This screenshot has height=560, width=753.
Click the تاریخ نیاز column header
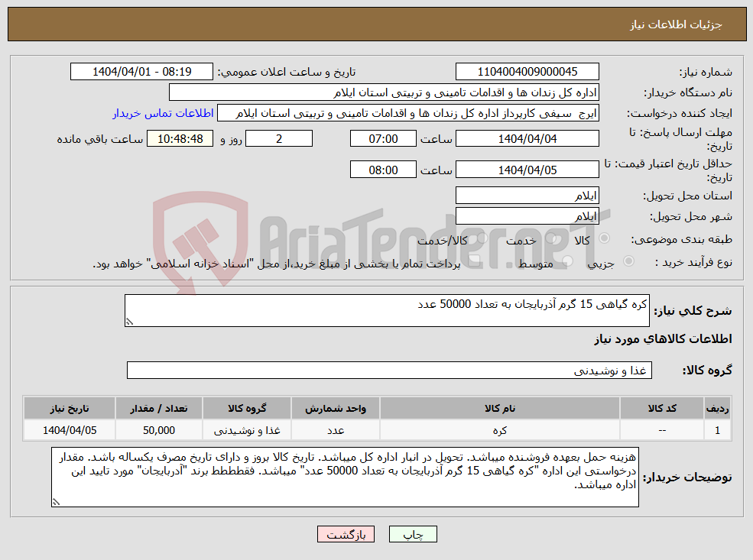point(70,409)
